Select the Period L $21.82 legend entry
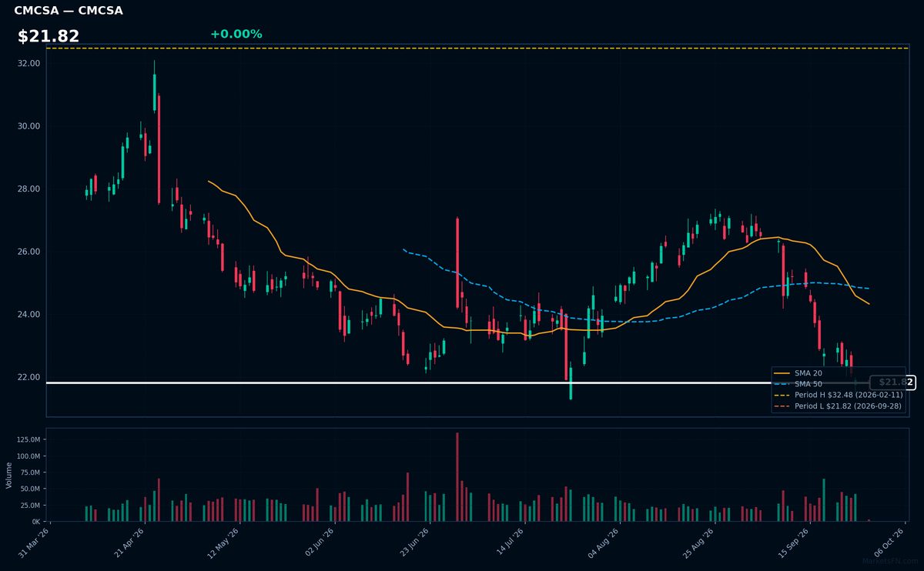Viewport: 924px width, 571px height. [838, 406]
